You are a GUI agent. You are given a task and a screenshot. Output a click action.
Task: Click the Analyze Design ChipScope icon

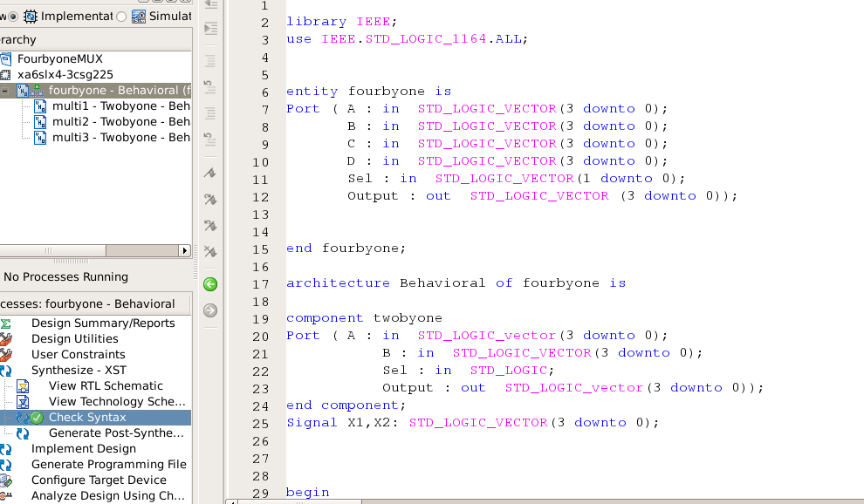point(5,496)
